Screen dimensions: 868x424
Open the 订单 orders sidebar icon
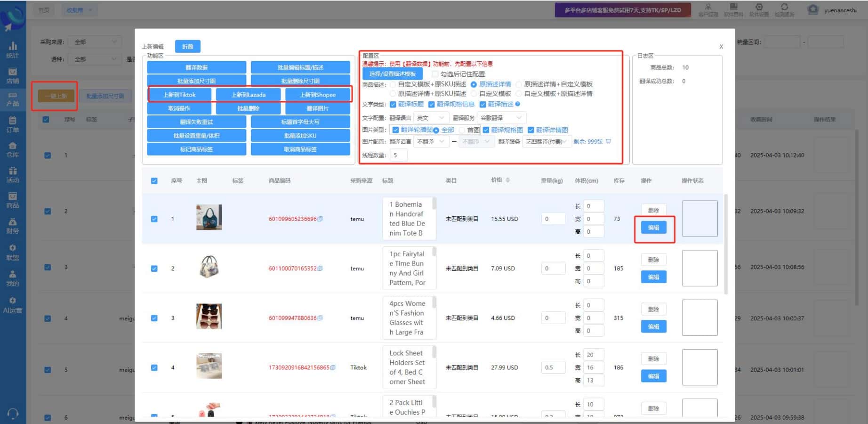point(13,124)
